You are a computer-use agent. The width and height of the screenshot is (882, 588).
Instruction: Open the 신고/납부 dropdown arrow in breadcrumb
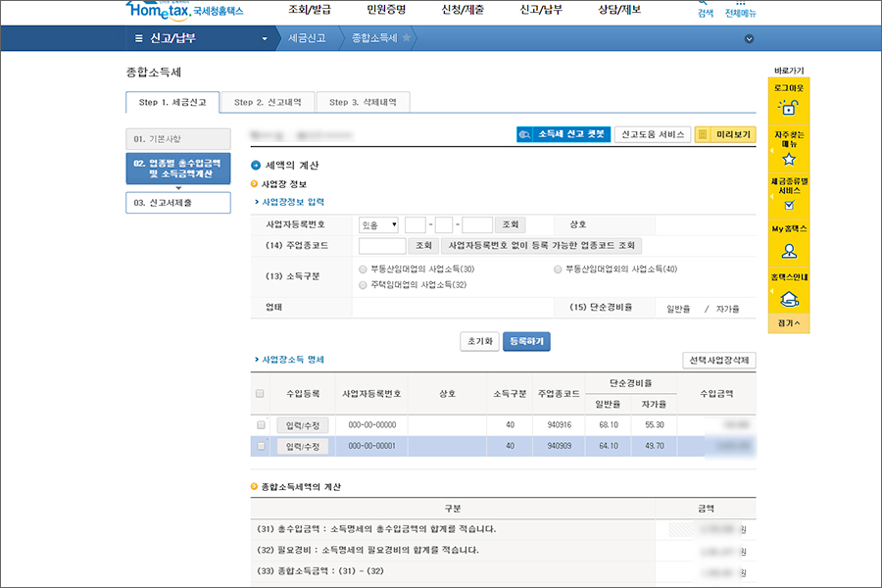coord(265,39)
